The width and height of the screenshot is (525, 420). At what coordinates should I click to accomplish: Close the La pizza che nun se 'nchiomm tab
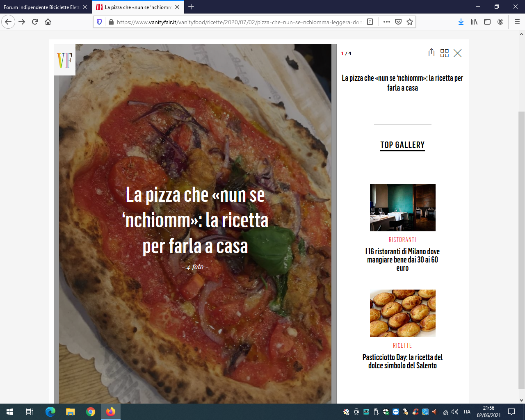(177, 7)
